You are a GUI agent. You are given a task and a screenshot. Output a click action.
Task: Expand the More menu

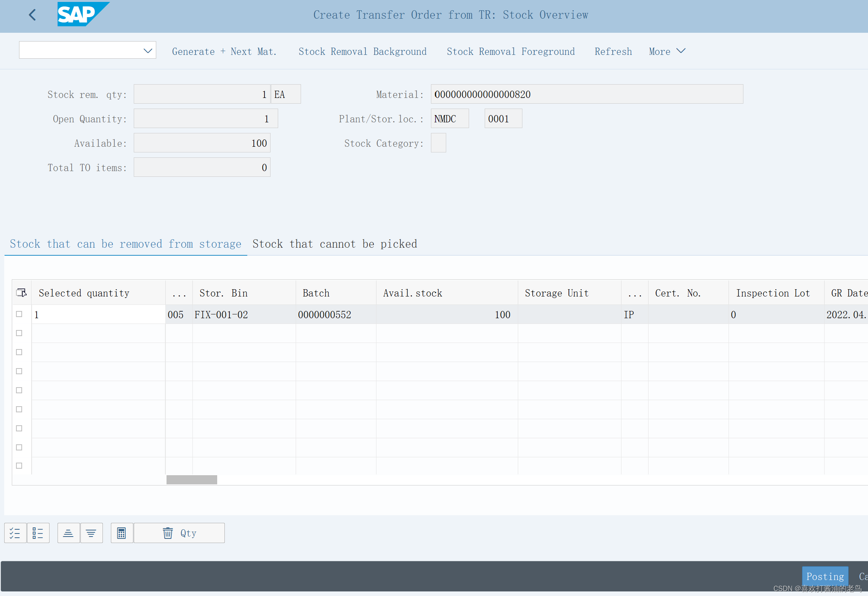point(666,51)
